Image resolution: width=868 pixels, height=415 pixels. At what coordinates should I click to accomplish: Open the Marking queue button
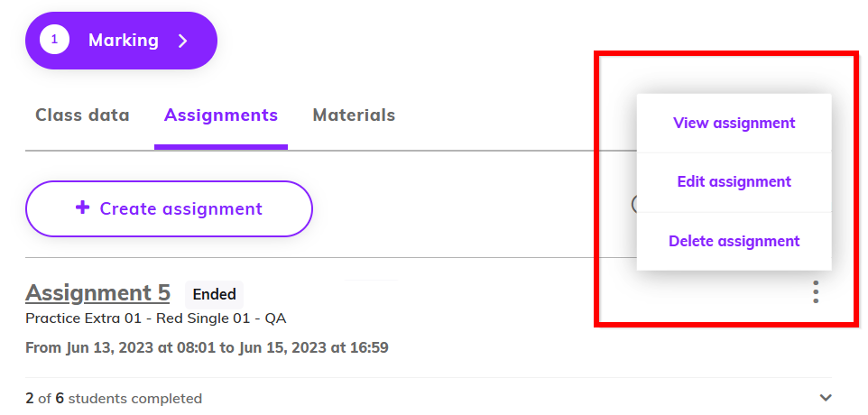point(121,41)
